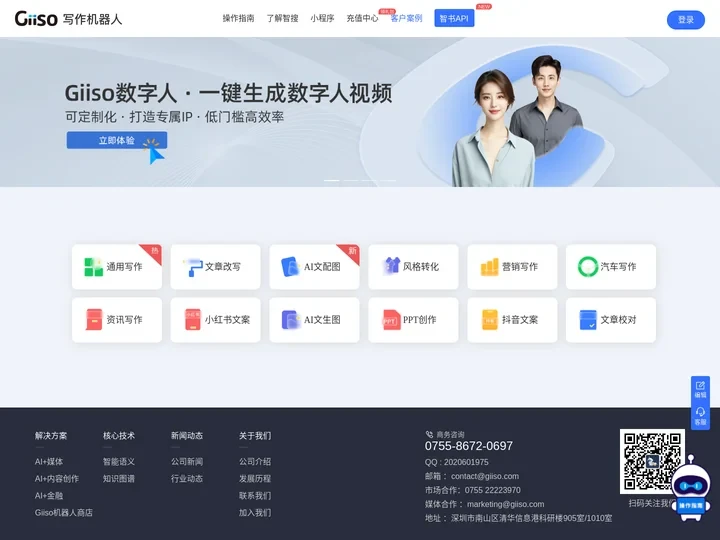Open the 行业动态 footer link
Image resolution: width=720 pixels, height=540 pixels.
pyautogui.click(x=187, y=478)
